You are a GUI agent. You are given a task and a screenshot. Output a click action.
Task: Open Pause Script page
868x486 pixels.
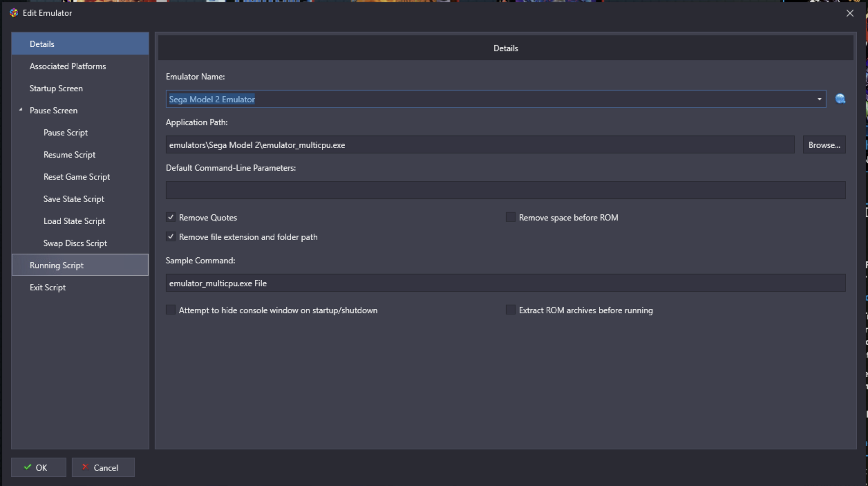tap(80, 132)
